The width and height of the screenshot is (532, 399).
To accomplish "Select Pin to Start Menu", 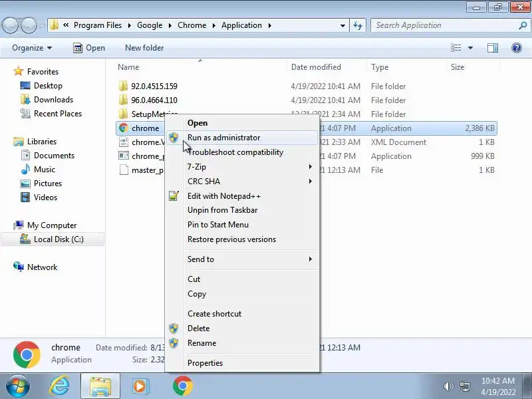I will pyautogui.click(x=242, y=225).
